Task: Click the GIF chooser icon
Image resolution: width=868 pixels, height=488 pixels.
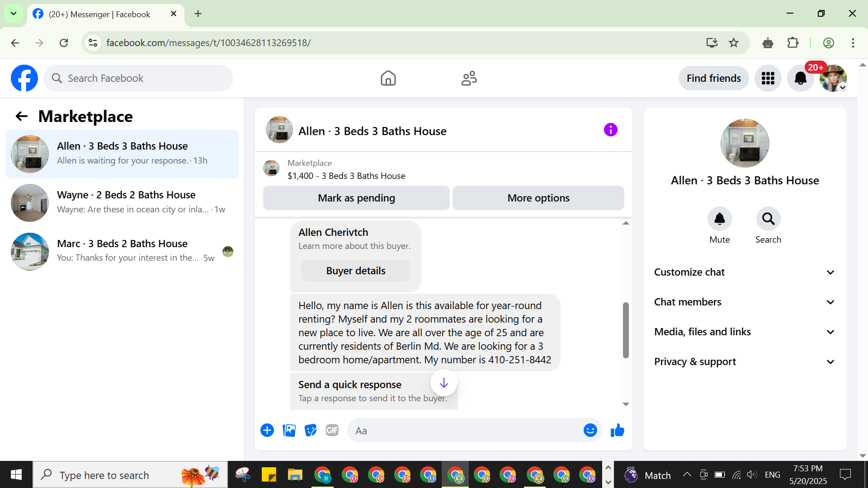Action: point(332,431)
